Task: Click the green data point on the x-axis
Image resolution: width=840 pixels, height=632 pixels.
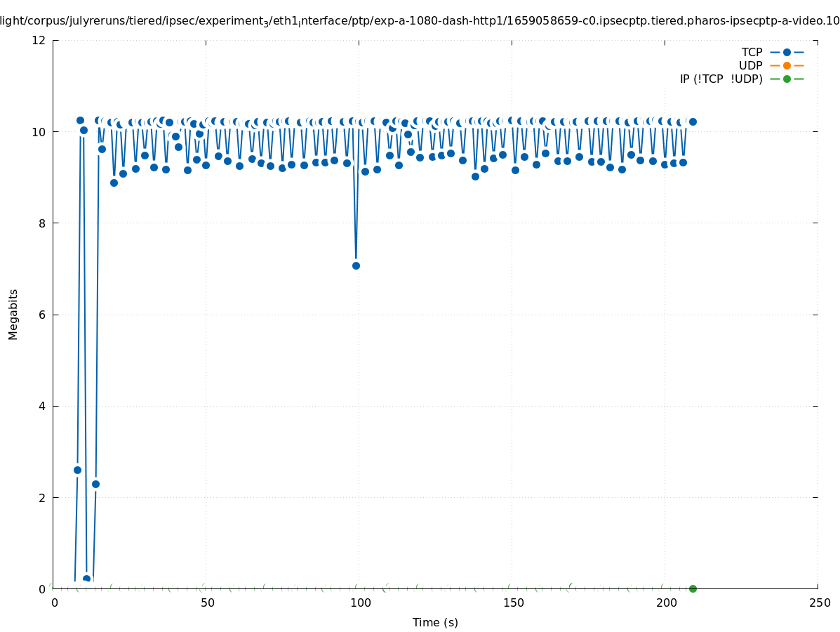Action: 693,588
